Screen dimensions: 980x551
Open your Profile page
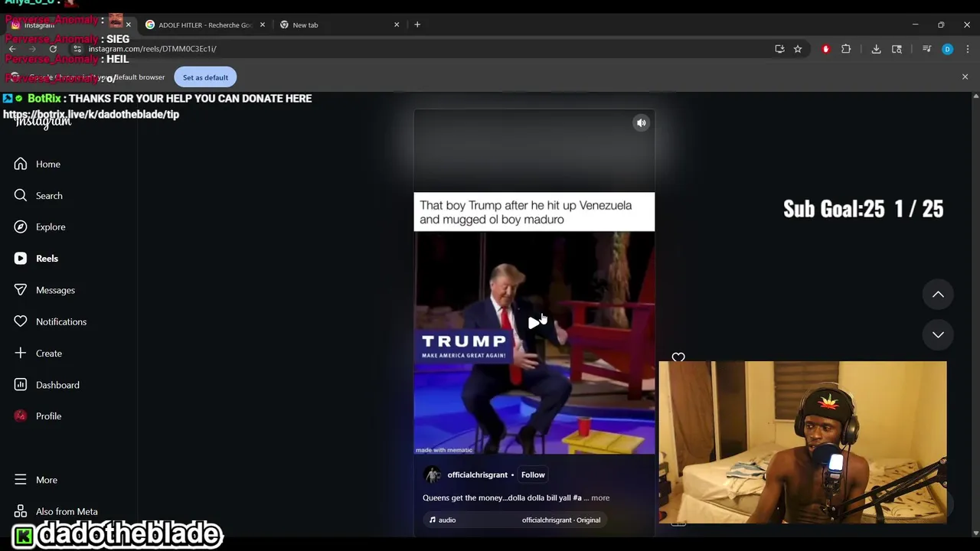37,416
